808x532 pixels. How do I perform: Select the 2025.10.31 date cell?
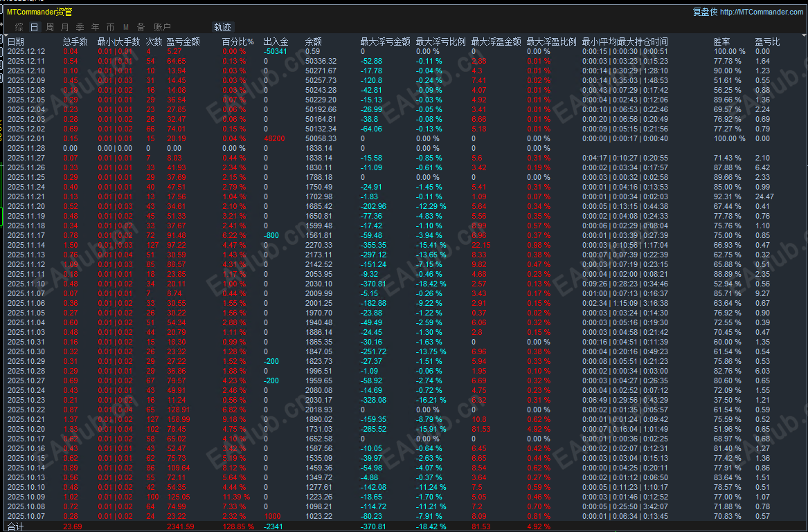(x=26, y=342)
